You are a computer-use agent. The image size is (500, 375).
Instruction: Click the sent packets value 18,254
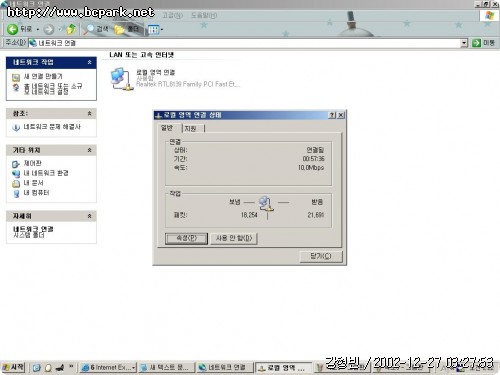pyautogui.click(x=249, y=215)
